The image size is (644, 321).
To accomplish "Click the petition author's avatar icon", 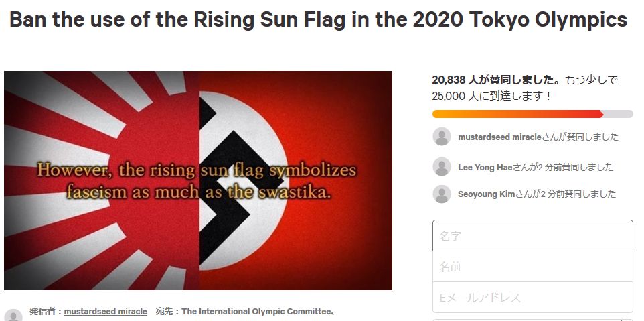I will [13, 316].
